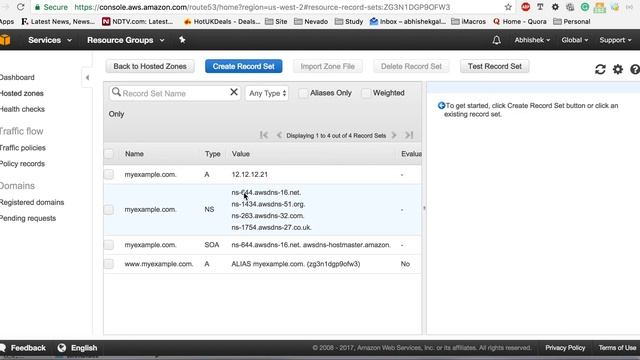640x360 pixels.
Task: Open the Any Type filter dropdown
Action: point(267,93)
